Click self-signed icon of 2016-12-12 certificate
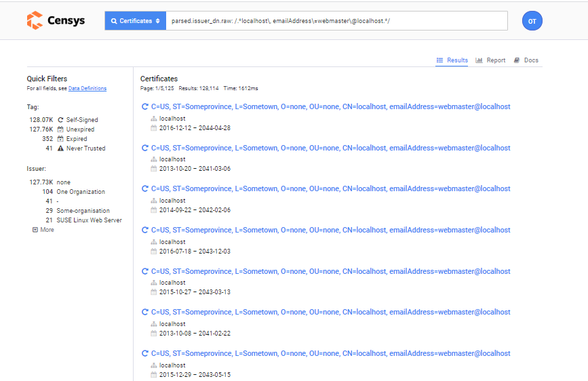The image size is (588, 381). click(144, 107)
